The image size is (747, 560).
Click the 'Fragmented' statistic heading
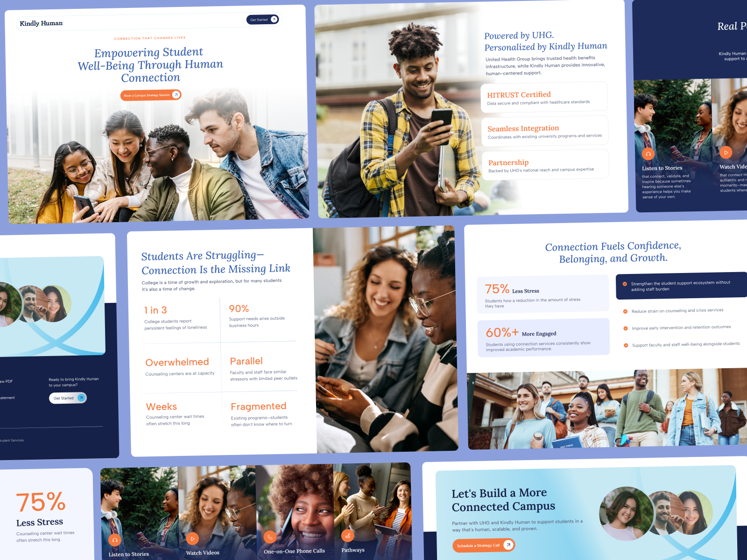point(259,406)
